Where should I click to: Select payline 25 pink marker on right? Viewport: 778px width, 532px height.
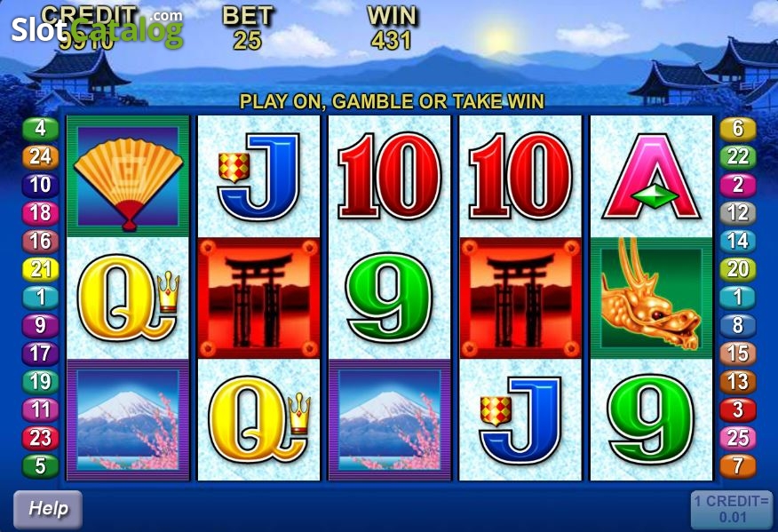coord(738,438)
